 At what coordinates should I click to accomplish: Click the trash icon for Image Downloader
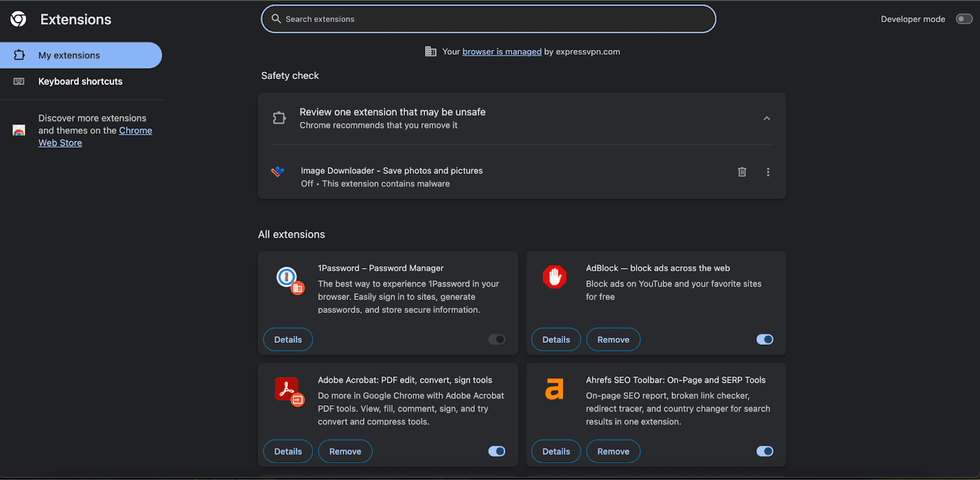tap(742, 172)
